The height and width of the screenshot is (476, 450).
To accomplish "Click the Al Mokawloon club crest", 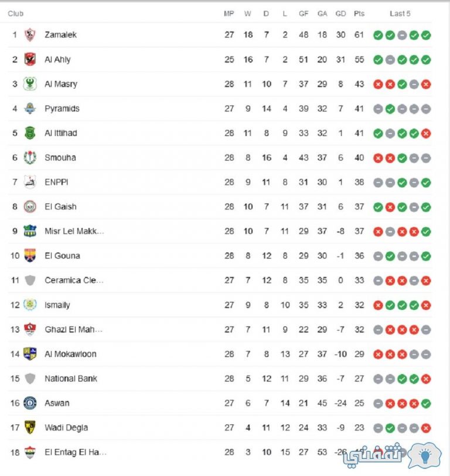I will point(30,353).
